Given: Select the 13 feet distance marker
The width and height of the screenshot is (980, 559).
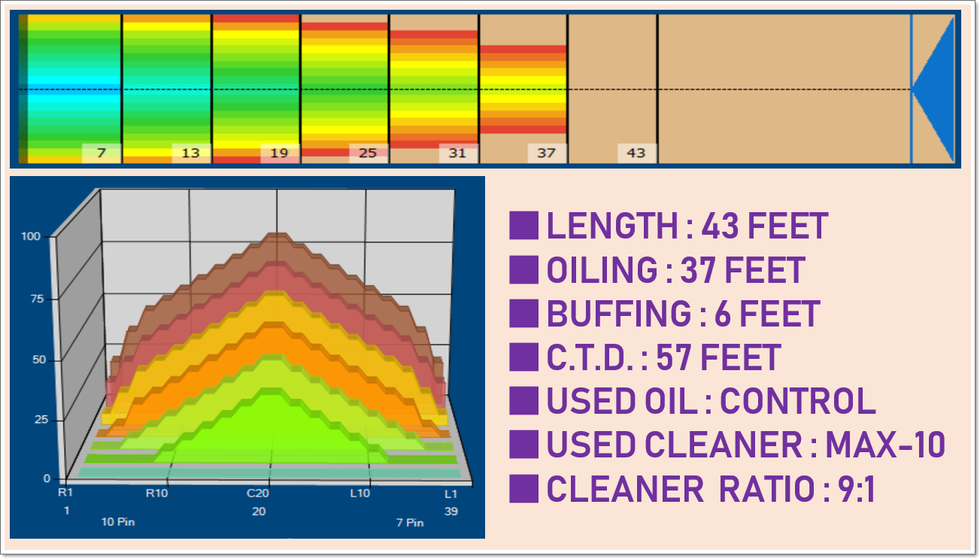Looking at the screenshot, I should tap(191, 153).
